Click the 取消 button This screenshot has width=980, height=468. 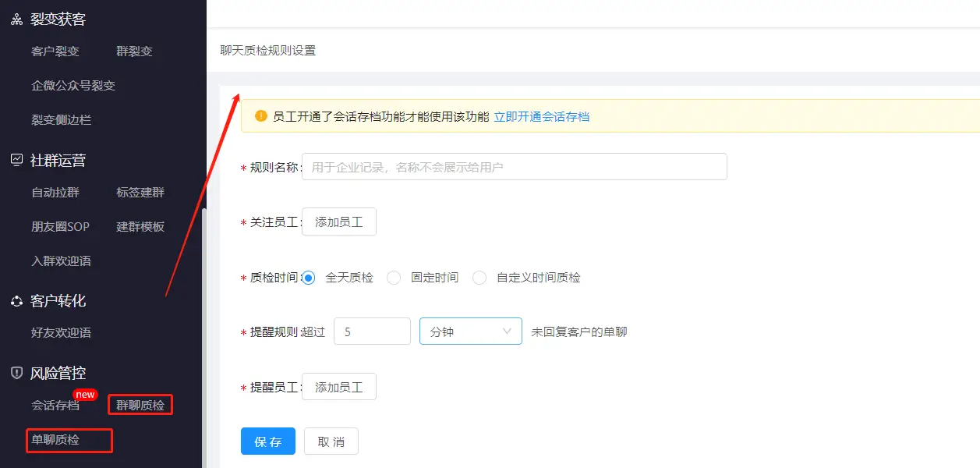(331, 441)
